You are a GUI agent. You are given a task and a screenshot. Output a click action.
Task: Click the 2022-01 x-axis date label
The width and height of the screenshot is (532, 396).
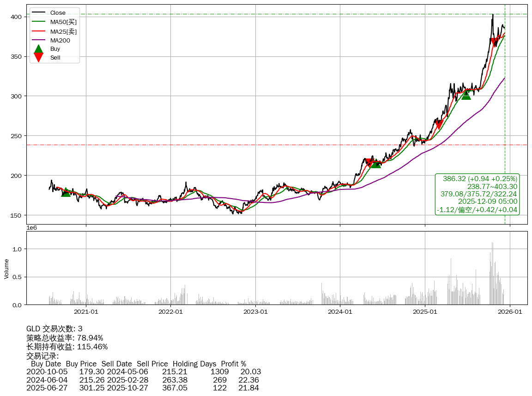point(170,312)
